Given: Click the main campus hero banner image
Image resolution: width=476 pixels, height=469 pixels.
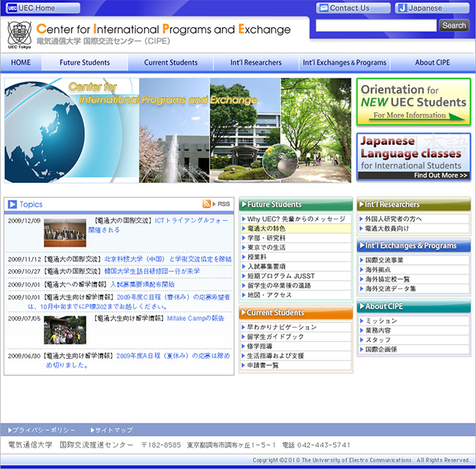Looking at the screenshot, I should pos(178,130).
